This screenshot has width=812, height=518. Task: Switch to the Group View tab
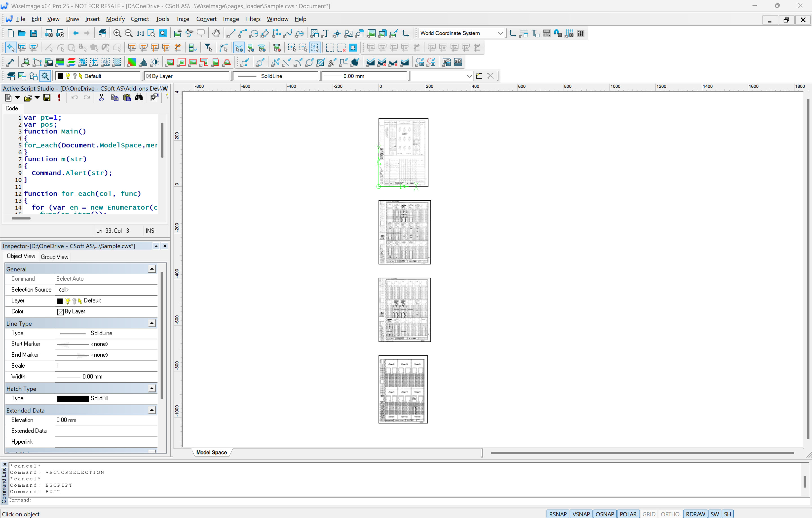[54, 257]
